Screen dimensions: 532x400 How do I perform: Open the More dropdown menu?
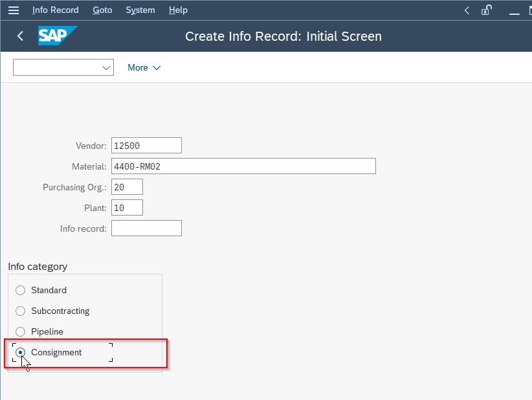(x=144, y=67)
